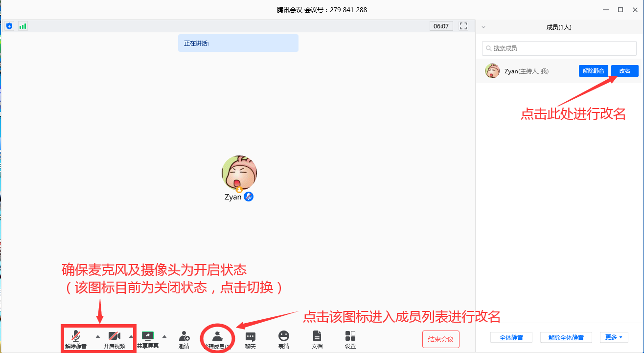Start screen sharing with 共享屏幕 icon

(148, 339)
